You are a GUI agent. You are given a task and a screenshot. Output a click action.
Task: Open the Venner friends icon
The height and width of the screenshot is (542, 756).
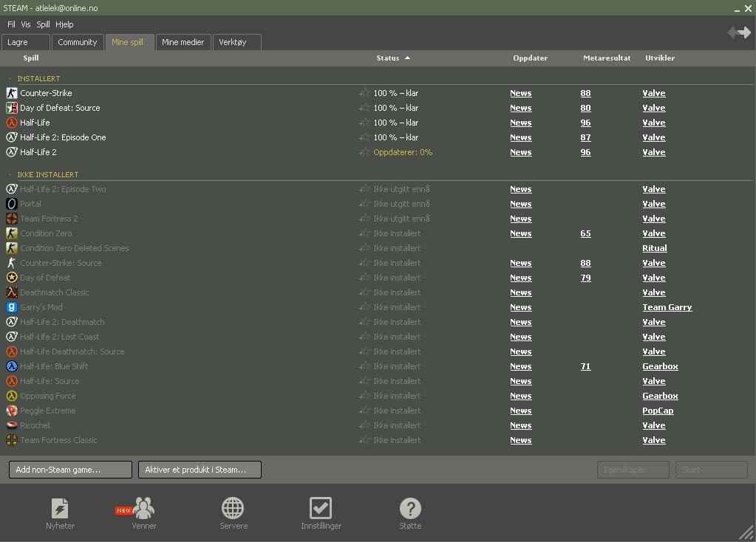coord(143,508)
